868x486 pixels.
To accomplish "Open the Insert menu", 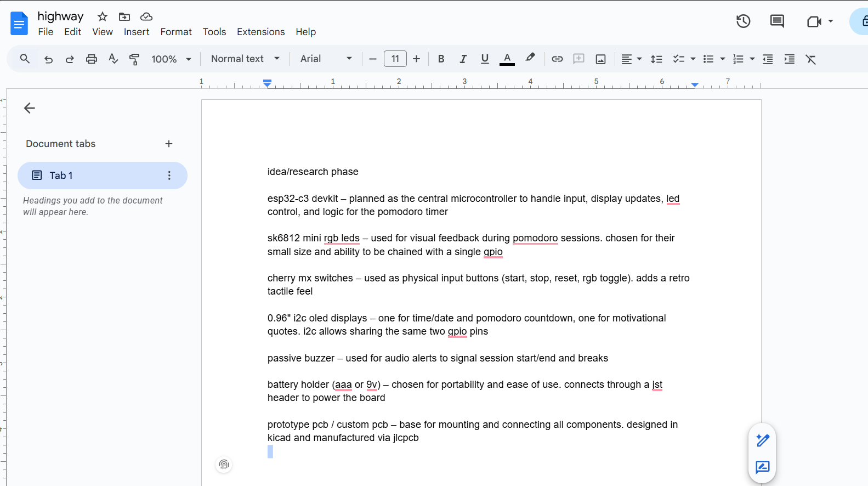I will click(137, 32).
